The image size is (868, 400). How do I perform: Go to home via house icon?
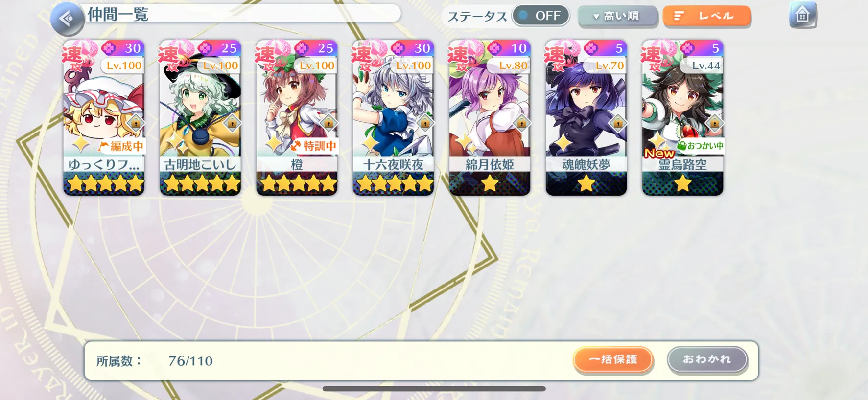point(802,15)
